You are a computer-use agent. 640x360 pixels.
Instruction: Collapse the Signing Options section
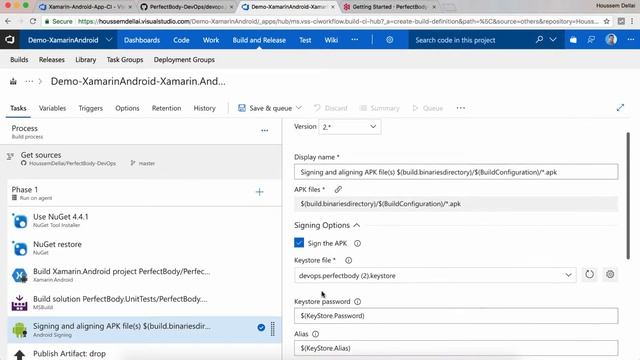coord(357,225)
